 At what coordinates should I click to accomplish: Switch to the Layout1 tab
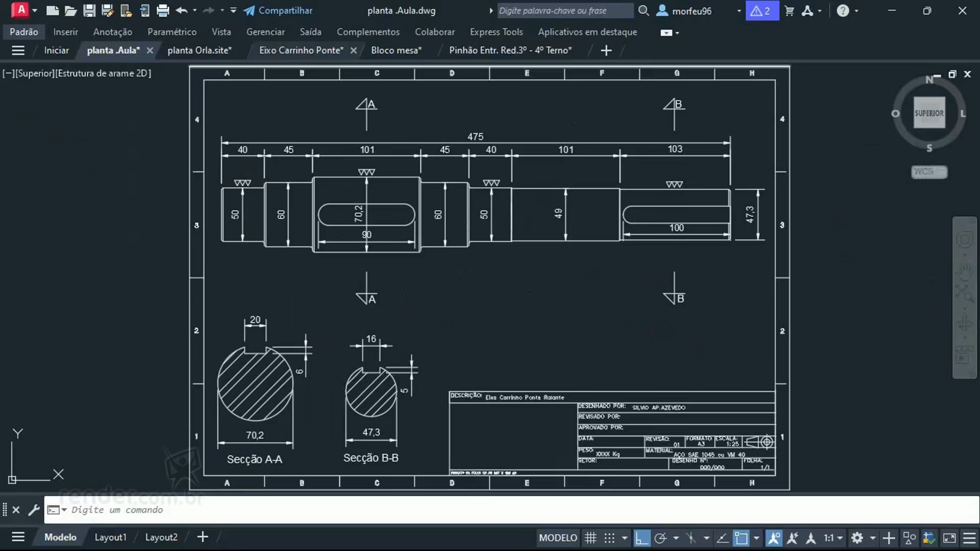click(x=110, y=537)
